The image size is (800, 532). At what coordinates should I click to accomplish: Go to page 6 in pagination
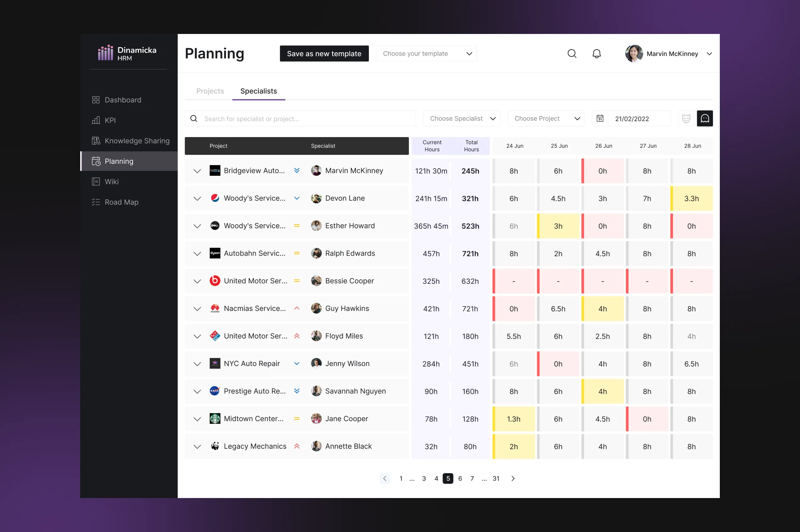coord(460,479)
